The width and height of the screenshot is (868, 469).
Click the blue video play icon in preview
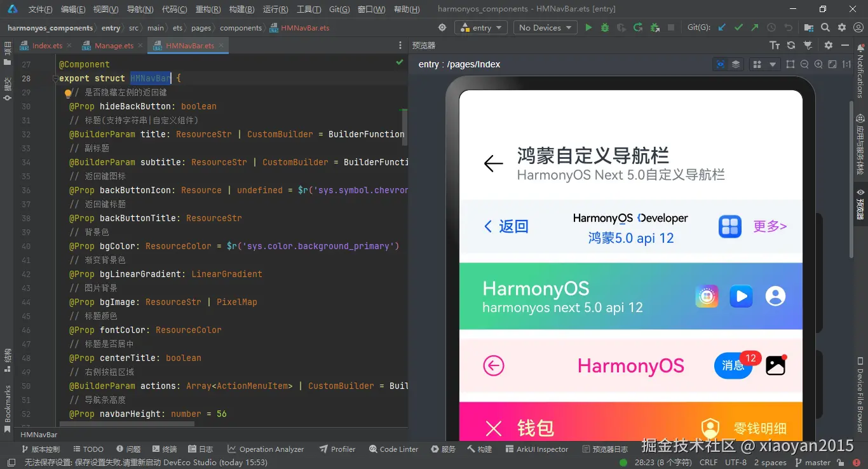click(x=741, y=296)
